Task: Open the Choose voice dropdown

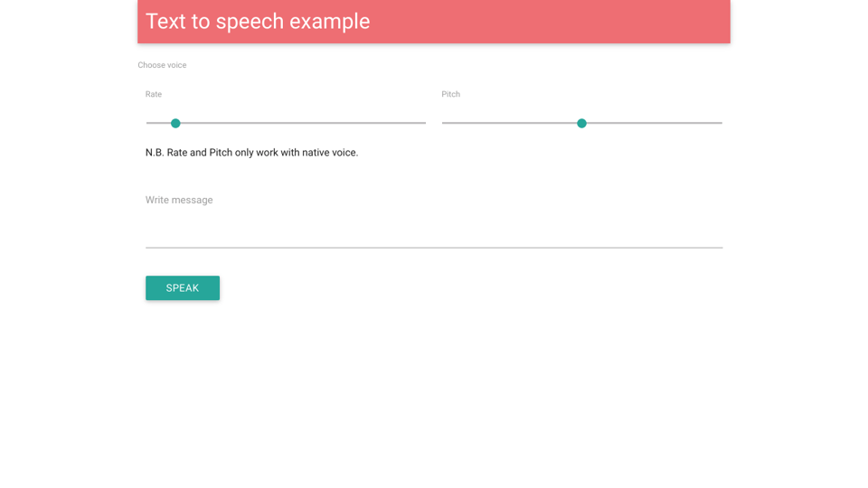Action: coord(162,65)
